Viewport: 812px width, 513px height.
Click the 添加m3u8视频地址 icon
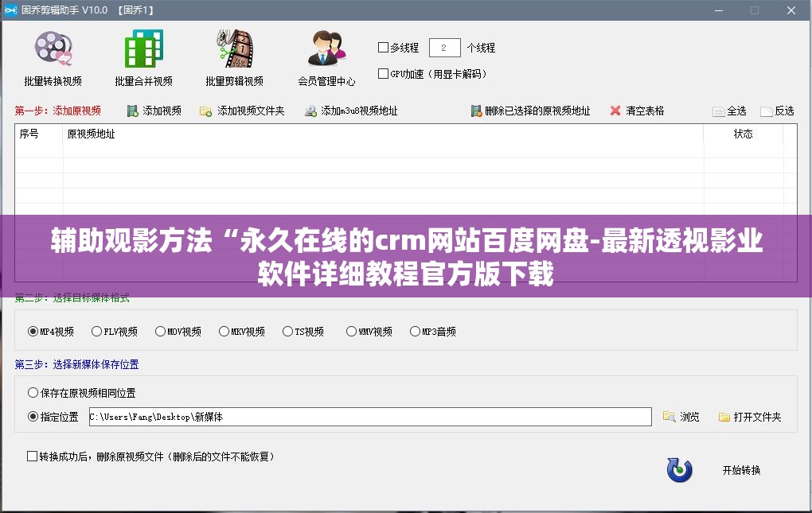pyautogui.click(x=310, y=111)
